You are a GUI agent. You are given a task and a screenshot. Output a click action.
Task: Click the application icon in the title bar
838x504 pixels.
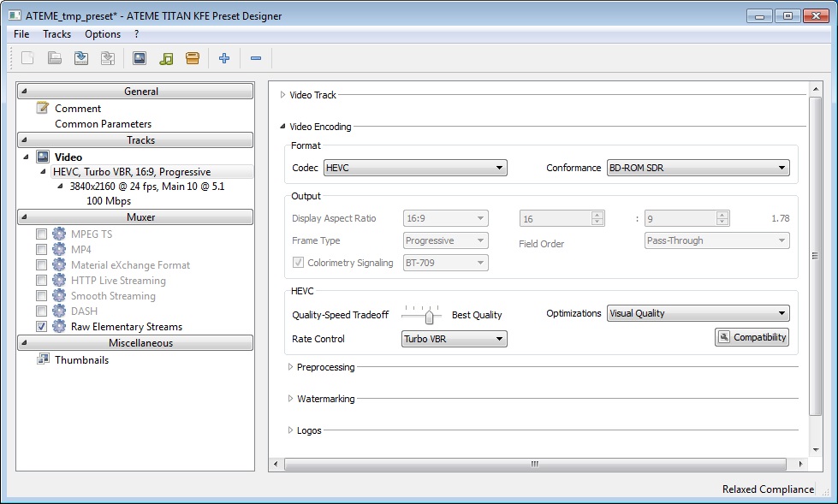pyautogui.click(x=15, y=15)
